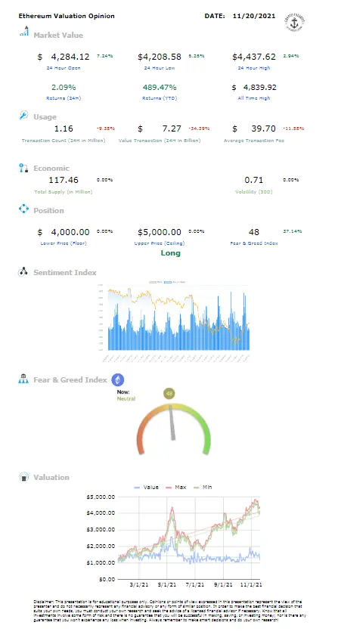338x644 pixels.
Task: Click the Sentiment Index section icon
Action: coord(23,271)
